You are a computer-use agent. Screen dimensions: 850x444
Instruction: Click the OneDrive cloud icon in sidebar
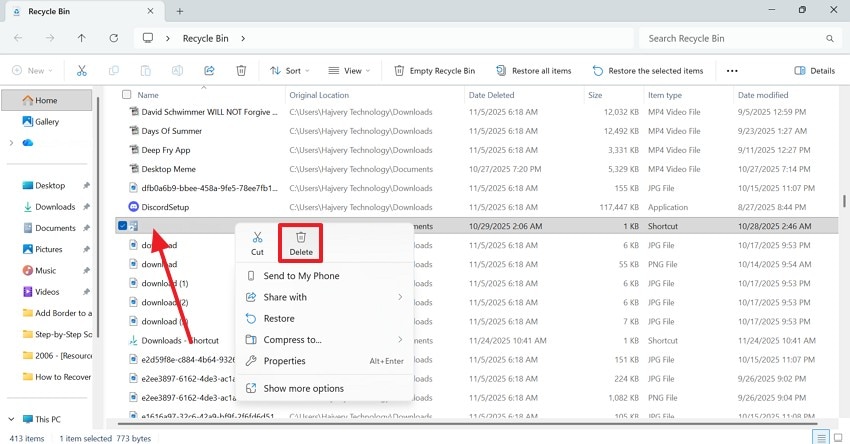28,143
